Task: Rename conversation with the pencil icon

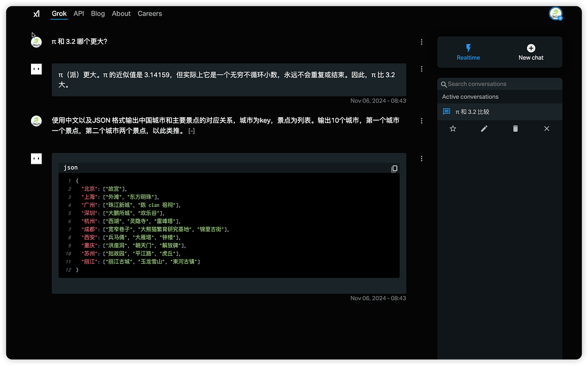Action: pos(484,129)
